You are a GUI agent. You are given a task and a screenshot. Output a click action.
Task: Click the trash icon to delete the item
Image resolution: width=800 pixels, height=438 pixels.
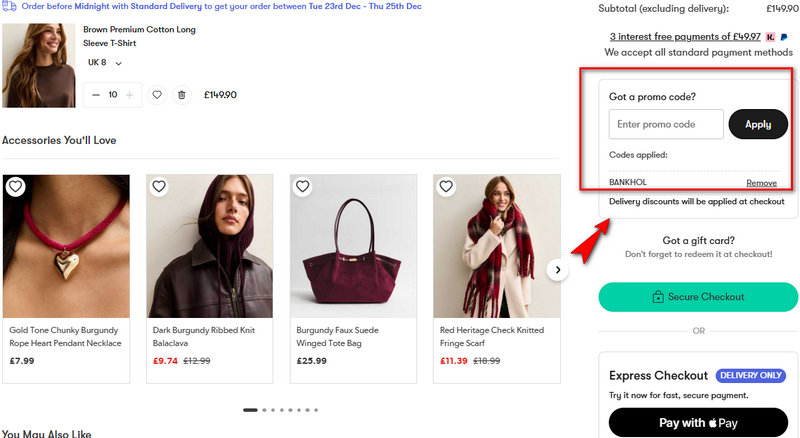181,95
